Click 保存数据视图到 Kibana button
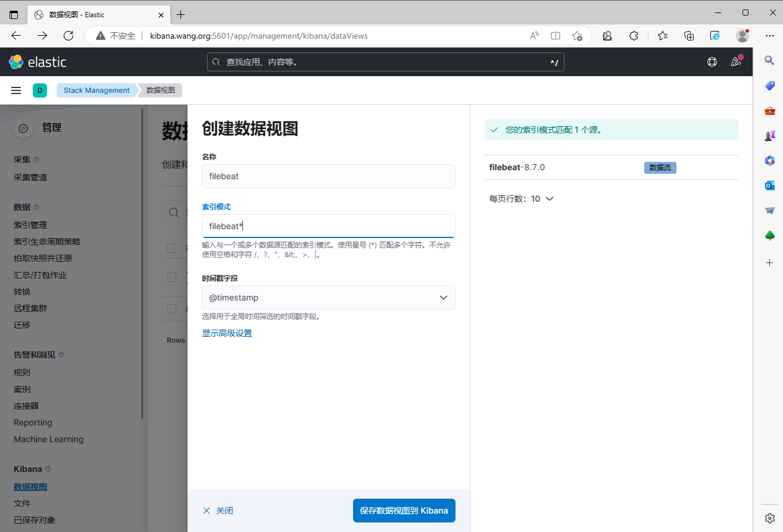The width and height of the screenshot is (783, 532). [404, 511]
